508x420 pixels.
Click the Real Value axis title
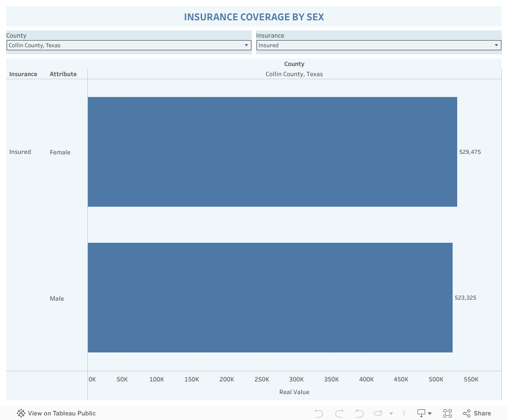point(294,392)
